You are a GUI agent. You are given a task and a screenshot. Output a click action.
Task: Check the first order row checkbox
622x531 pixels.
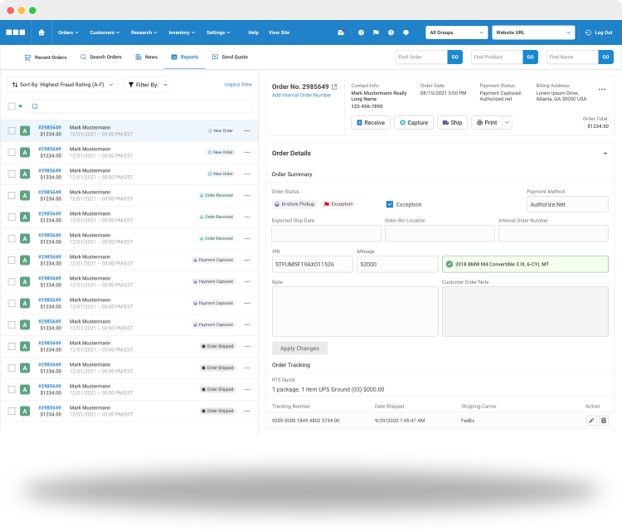click(x=12, y=131)
